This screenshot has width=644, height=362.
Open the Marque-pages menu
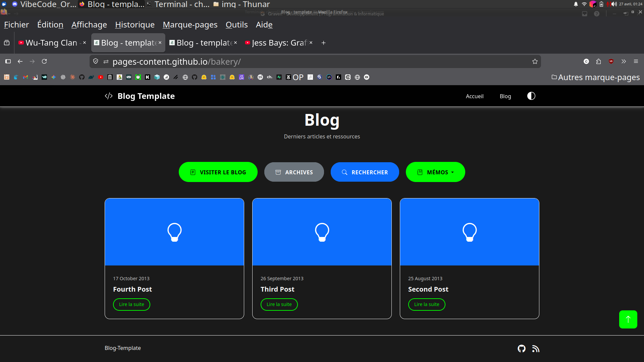(x=190, y=24)
